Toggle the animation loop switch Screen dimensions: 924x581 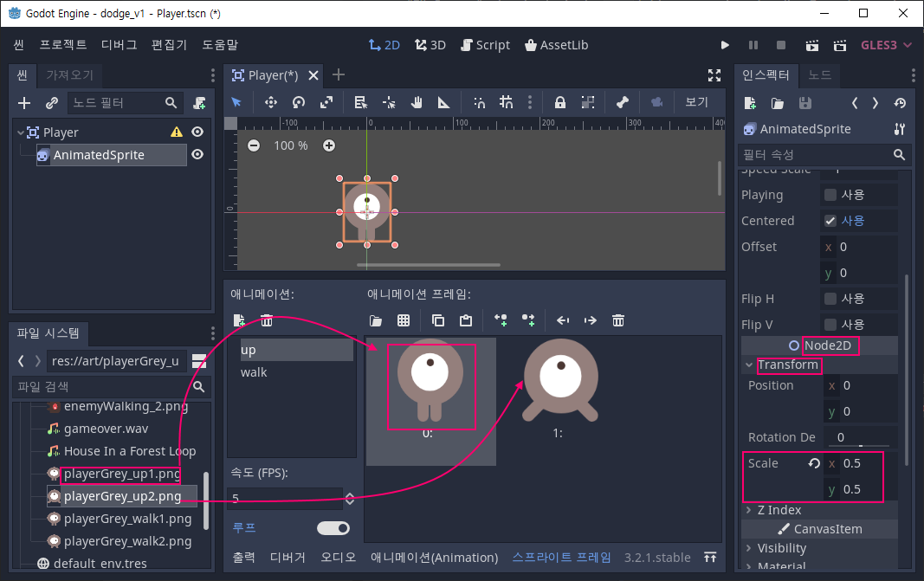(x=333, y=528)
